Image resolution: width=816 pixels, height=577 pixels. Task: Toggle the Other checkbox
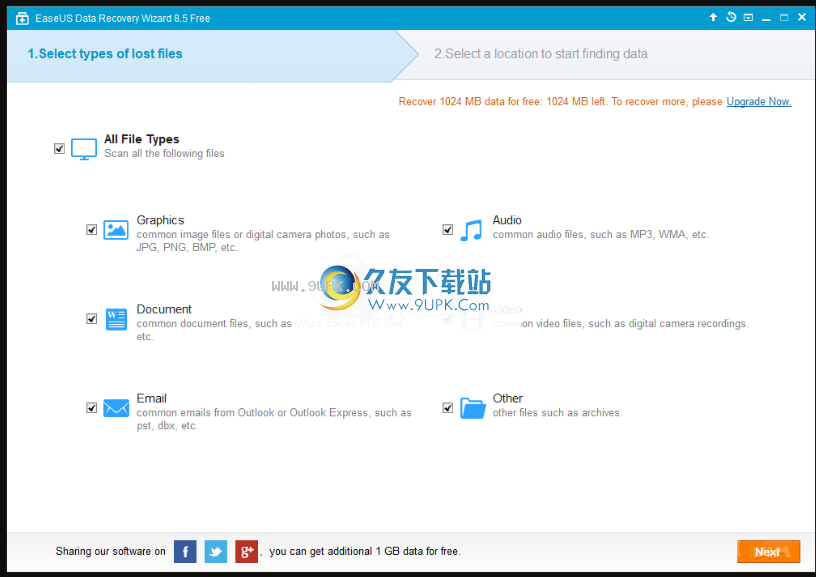(x=448, y=407)
